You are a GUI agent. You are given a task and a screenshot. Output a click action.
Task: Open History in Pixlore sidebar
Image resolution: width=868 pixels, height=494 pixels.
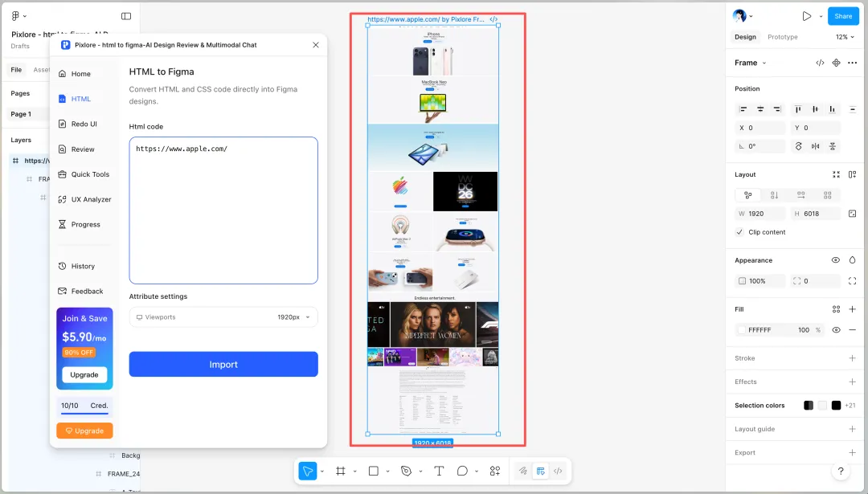[x=77, y=266]
